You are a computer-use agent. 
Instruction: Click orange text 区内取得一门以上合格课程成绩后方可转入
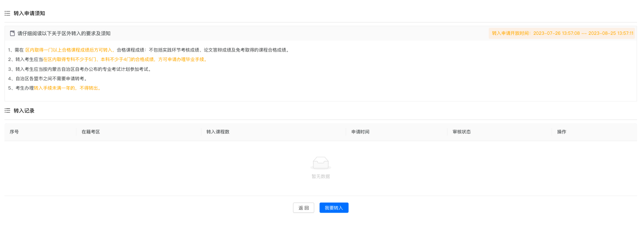pos(69,50)
